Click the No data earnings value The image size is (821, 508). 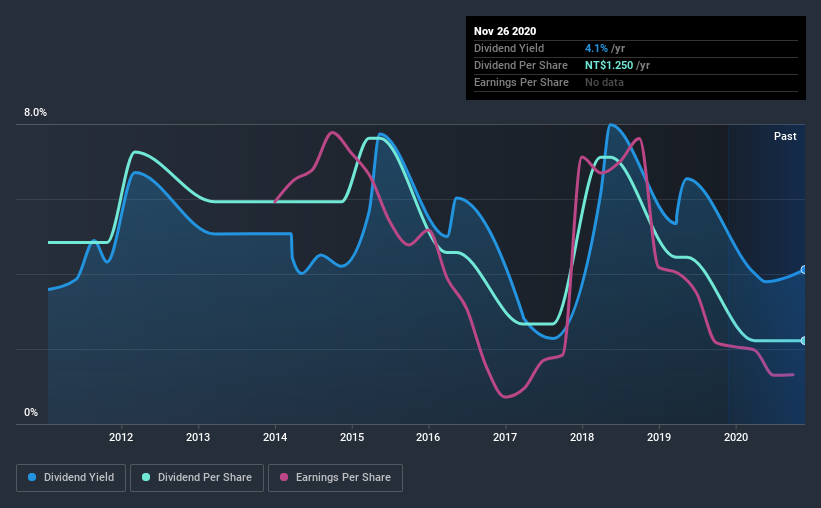(604, 82)
